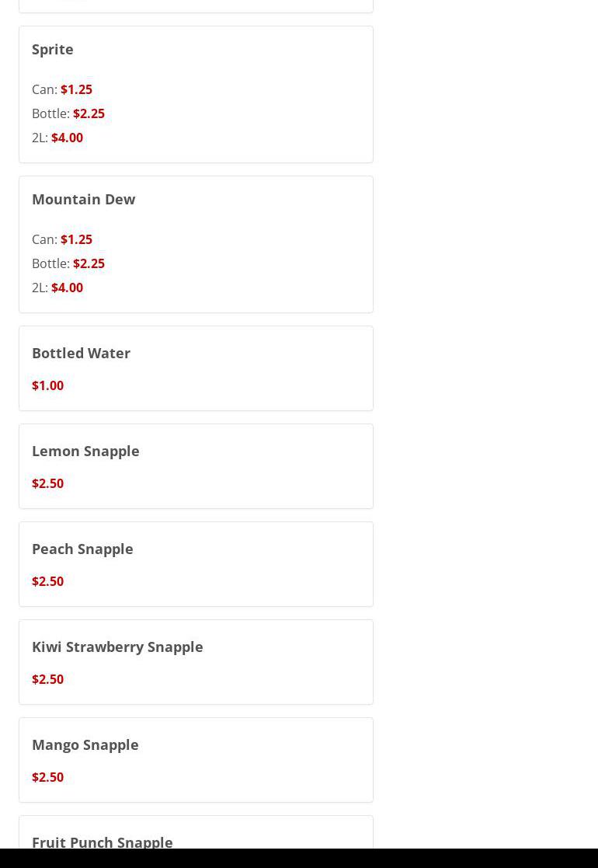Open the Mountain Dew item heading

(84, 199)
